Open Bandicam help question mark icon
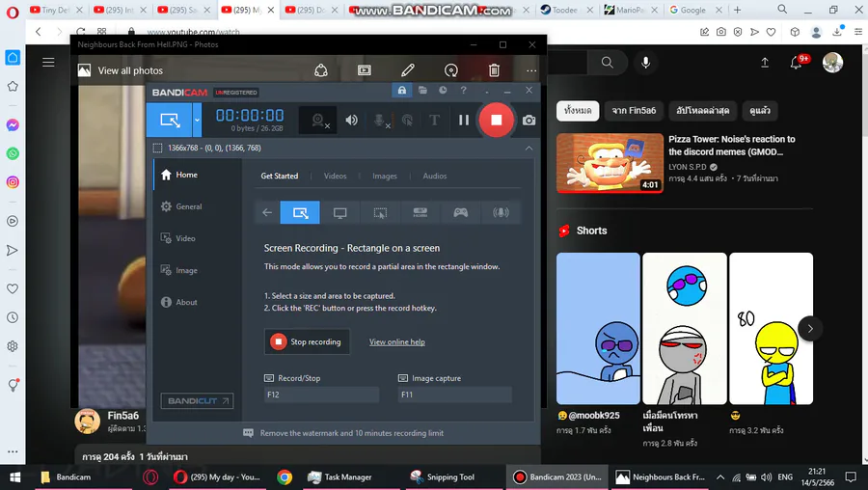Viewport: 868px width, 490px height. 463,91
